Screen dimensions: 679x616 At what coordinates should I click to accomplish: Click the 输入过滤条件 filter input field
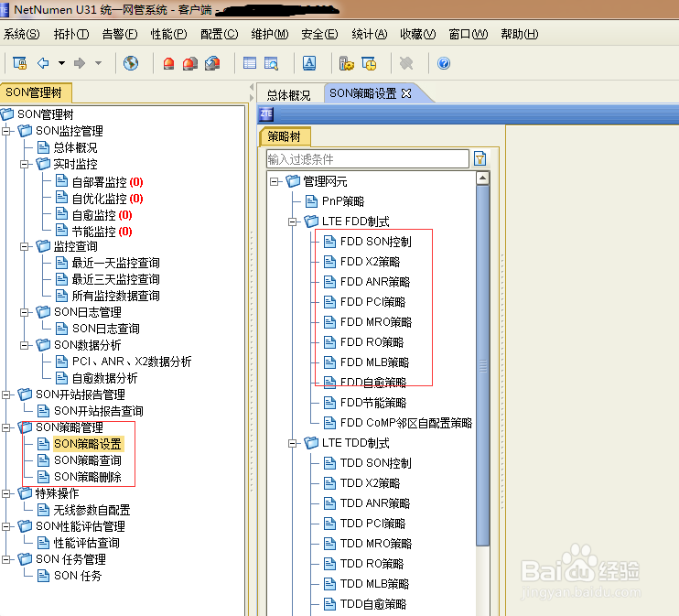[367, 159]
